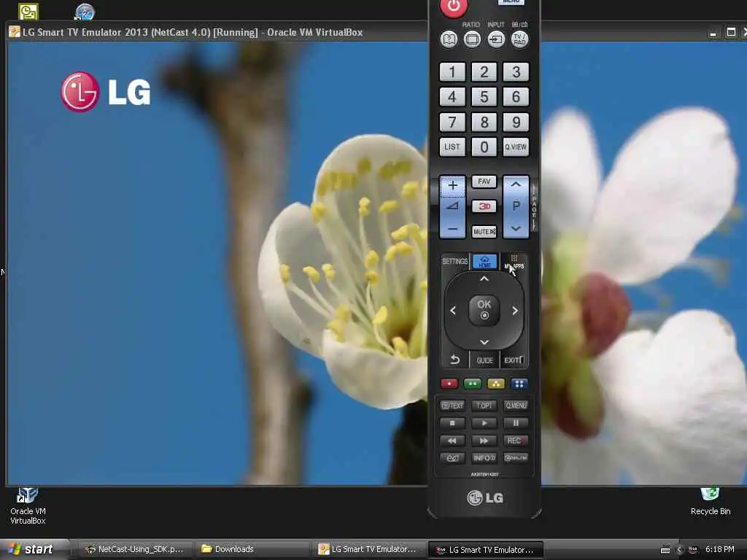The image size is (747, 560).
Task: Increase volume with the plus button
Action: point(452,186)
